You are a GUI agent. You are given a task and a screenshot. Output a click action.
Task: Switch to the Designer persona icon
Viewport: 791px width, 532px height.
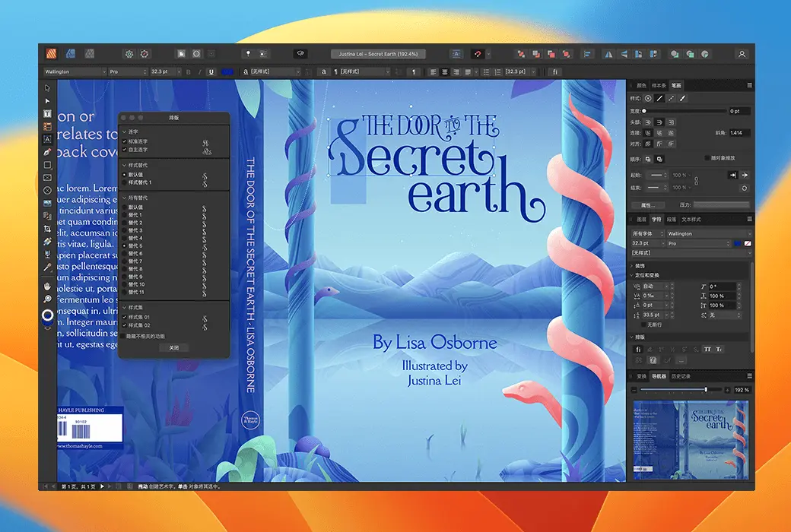pos(71,53)
